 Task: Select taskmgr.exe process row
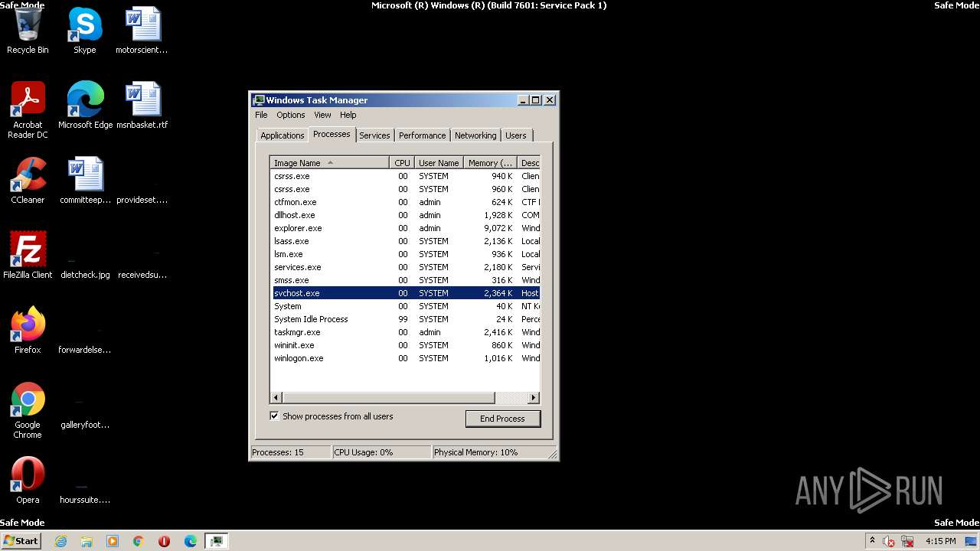click(x=406, y=332)
